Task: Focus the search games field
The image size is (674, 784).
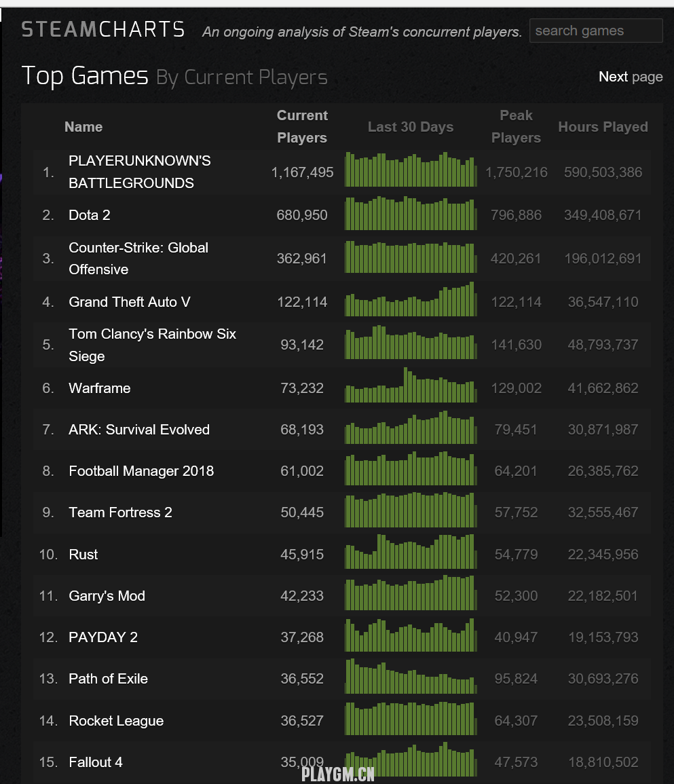Action: point(596,31)
